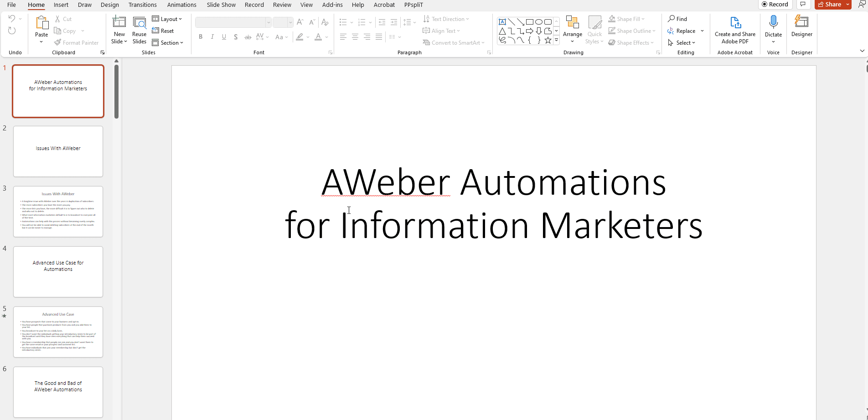The width and height of the screenshot is (868, 420).
Task: Select slide 3 Issues With AWeber thumbnail
Action: (x=58, y=212)
